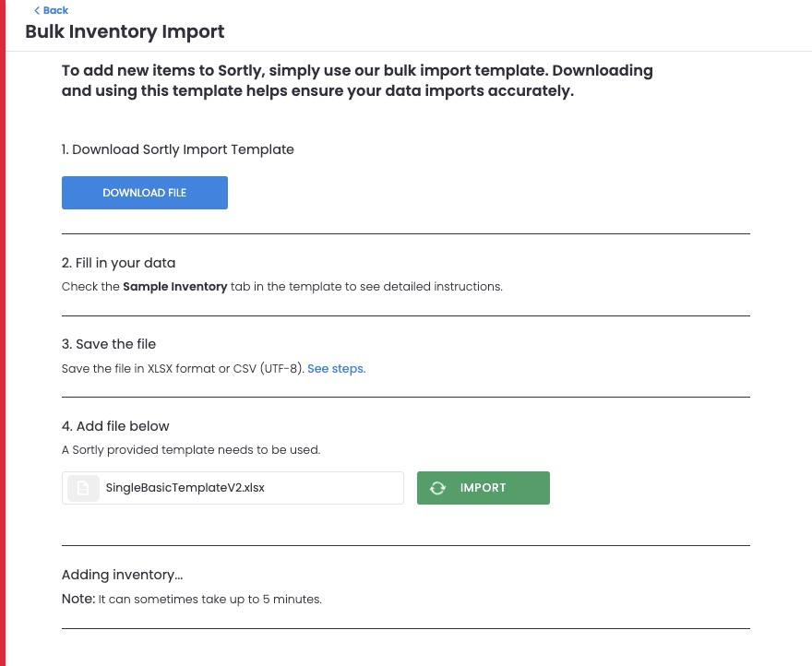This screenshot has width=812, height=666.
Task: Click the intro paragraph about bulk import template
Action: pos(357,80)
